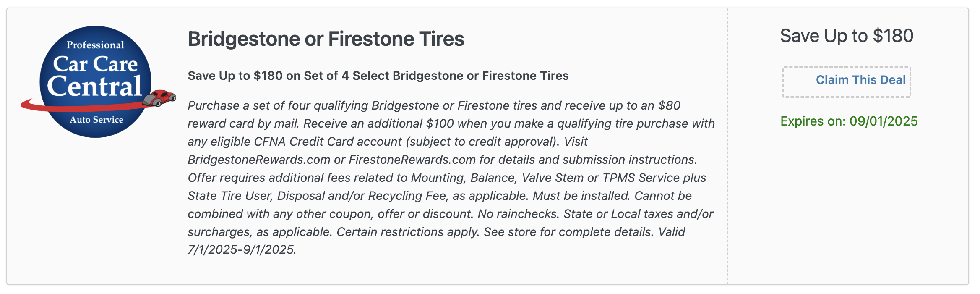This screenshot has height=294, width=980.
Task: Click the No rainchecks text in the description
Action: pyautogui.click(x=519, y=214)
